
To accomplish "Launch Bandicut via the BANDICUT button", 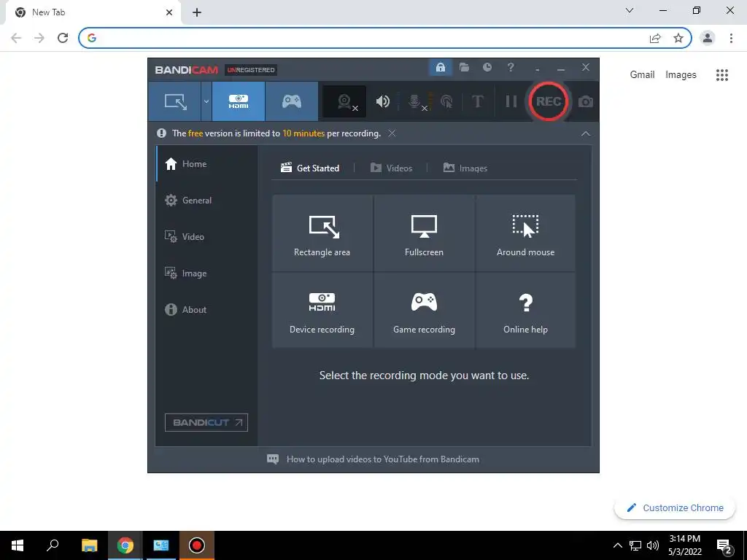I will [206, 422].
